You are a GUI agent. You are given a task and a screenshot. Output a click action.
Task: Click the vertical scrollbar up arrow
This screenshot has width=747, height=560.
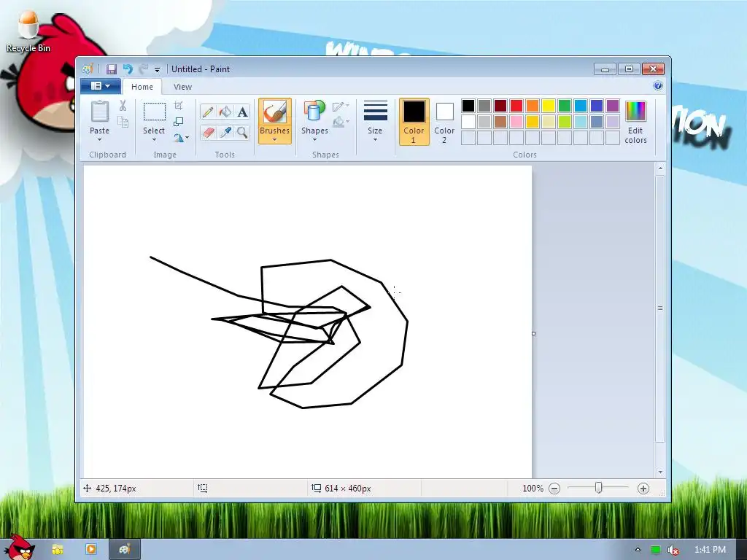[x=660, y=168]
